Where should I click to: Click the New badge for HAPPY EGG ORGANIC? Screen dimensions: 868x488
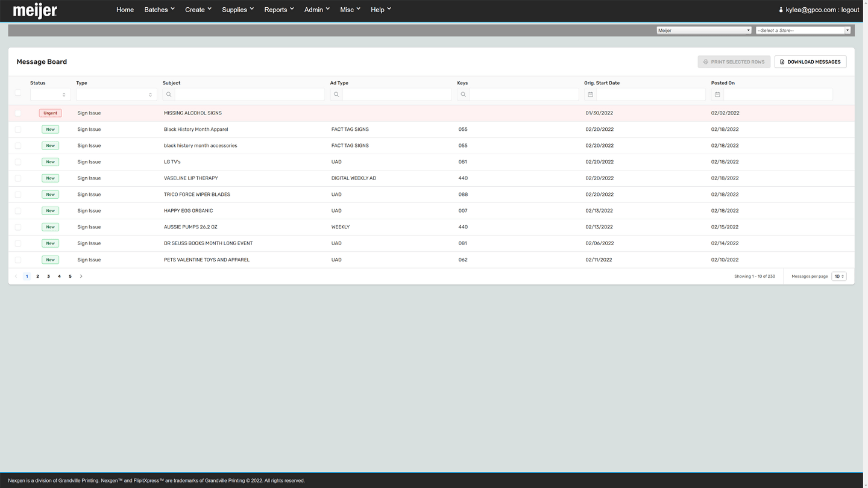click(x=51, y=211)
